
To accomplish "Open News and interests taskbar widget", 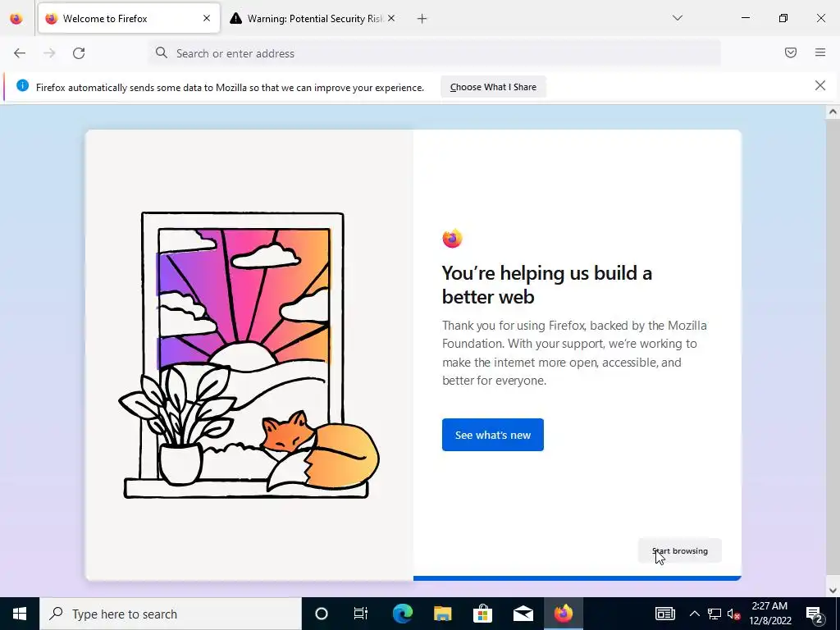I will 664,614.
